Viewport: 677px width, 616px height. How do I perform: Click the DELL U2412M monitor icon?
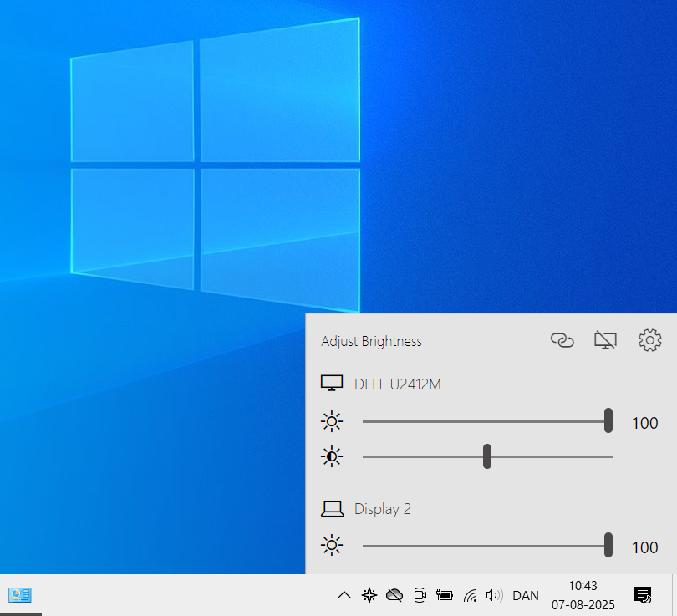point(332,384)
